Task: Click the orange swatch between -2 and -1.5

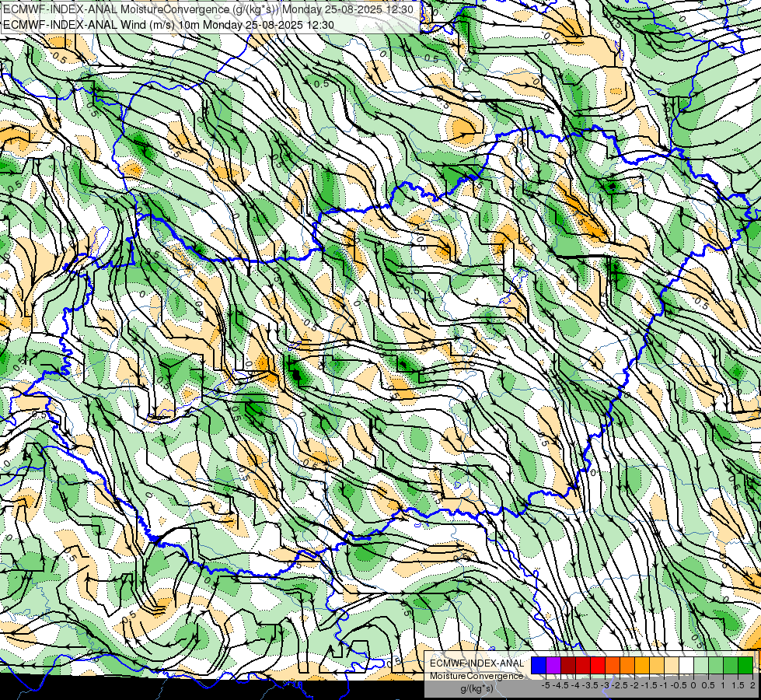Action: 627,666
